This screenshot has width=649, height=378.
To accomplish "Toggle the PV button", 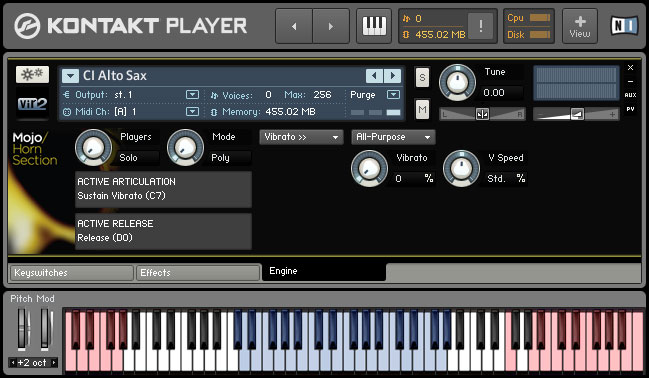I will tap(630, 109).
